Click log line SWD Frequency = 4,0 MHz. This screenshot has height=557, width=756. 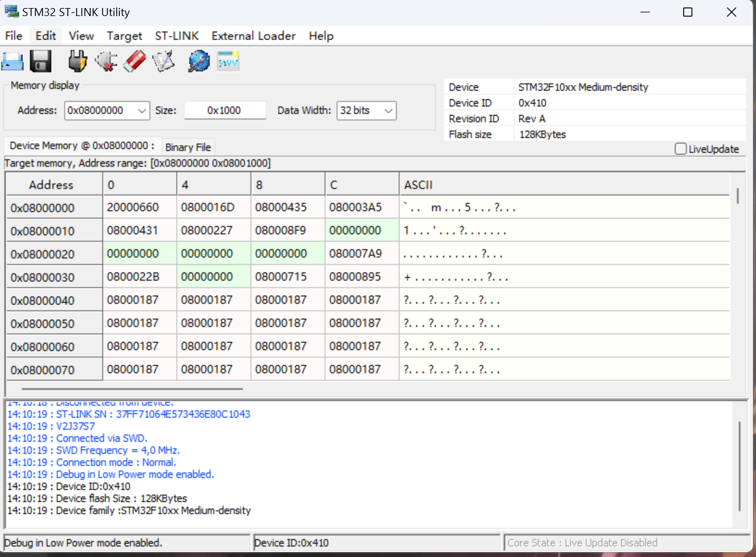(x=93, y=450)
